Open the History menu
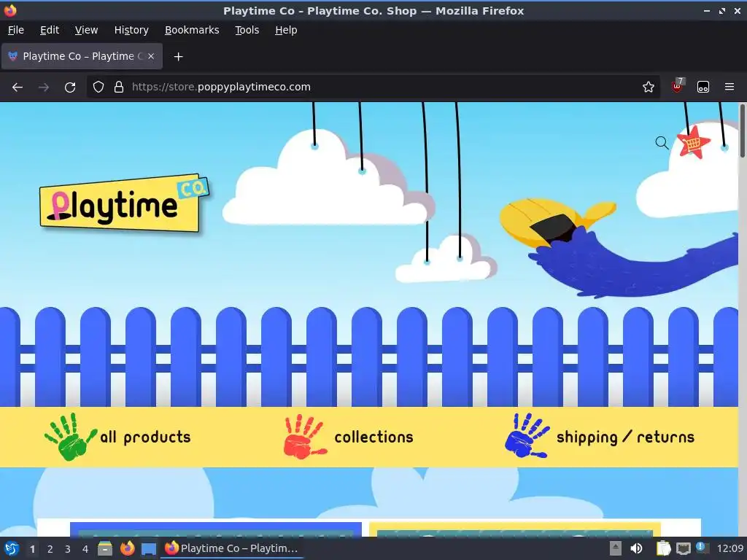Screen dimensions: 747x560 (x=131, y=30)
